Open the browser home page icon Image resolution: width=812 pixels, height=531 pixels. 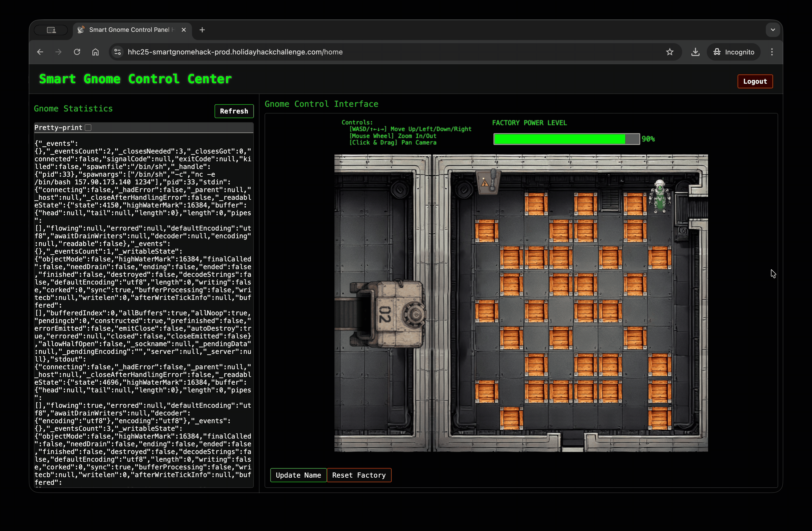(95, 52)
